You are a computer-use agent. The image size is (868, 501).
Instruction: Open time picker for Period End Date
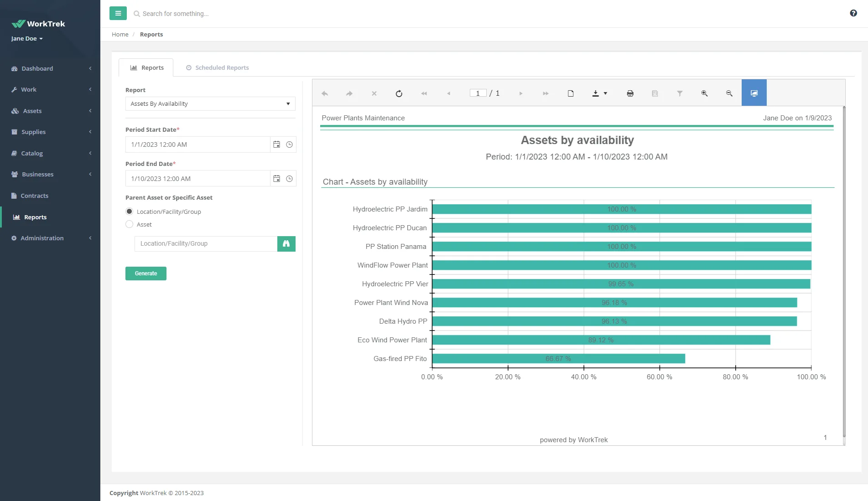click(x=289, y=179)
